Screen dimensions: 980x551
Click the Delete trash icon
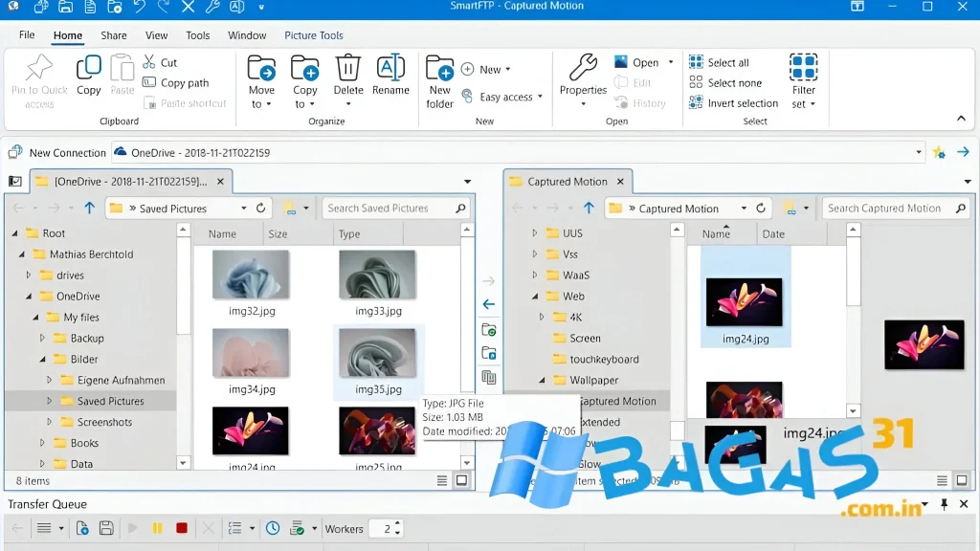coord(348,68)
